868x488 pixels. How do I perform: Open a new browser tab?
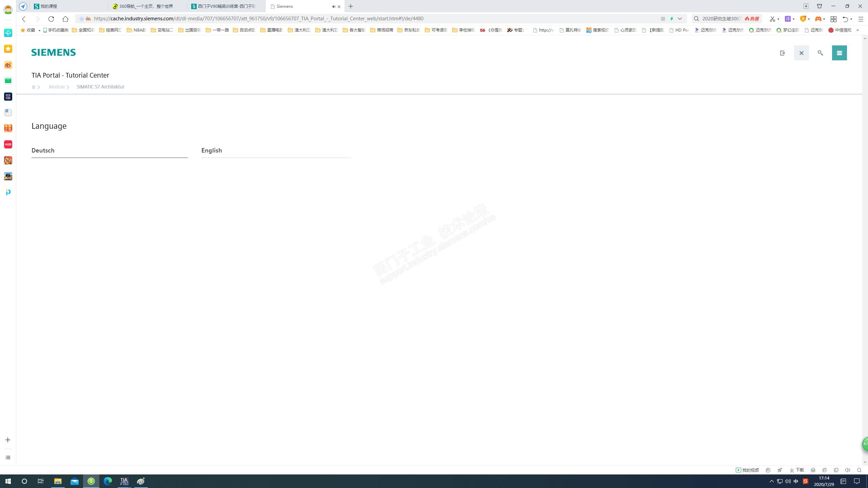351,6
